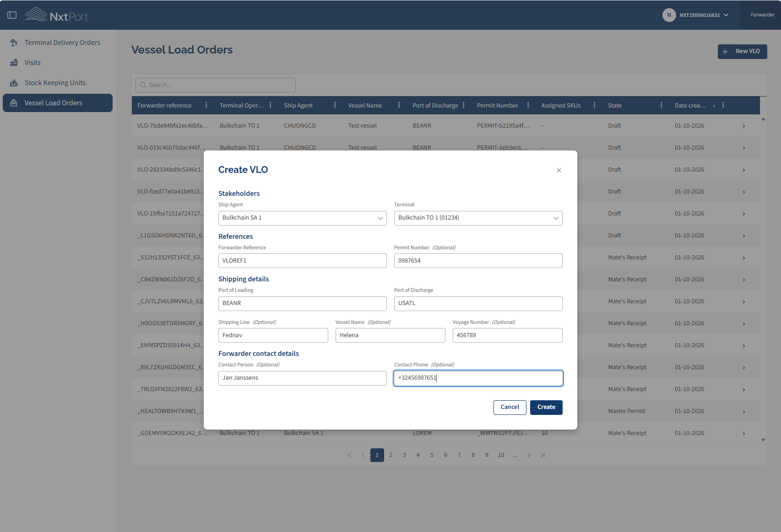Click the NxtPort logo
781x532 pixels.
click(x=56, y=15)
